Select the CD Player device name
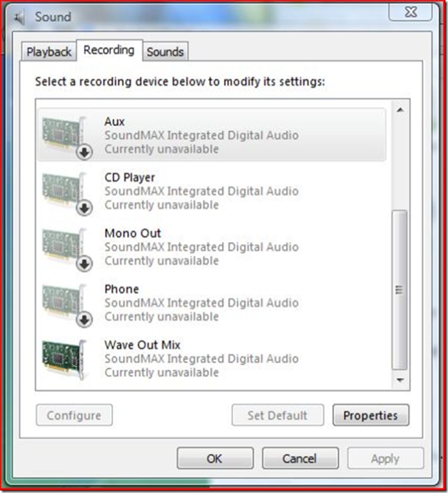This screenshot has height=493, width=448. 130,177
